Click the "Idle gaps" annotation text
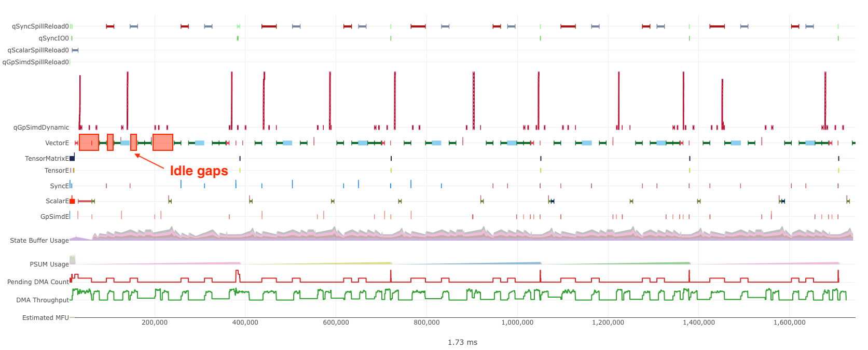 (x=199, y=171)
